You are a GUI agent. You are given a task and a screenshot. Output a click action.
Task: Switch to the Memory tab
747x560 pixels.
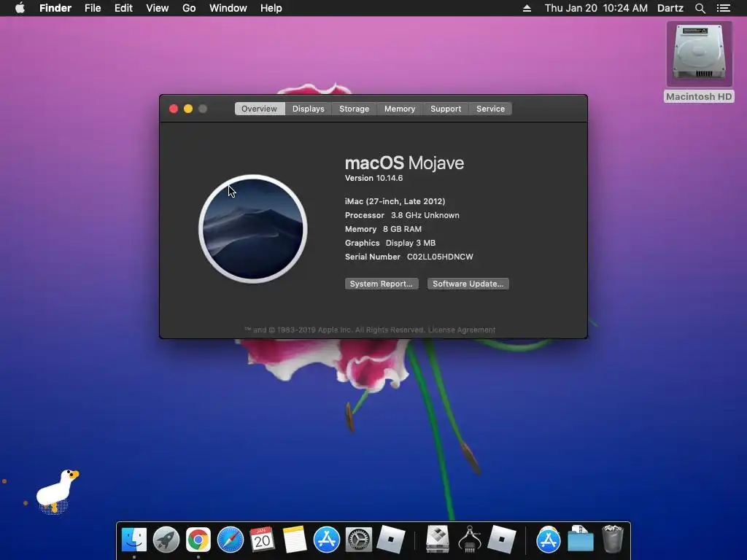click(400, 109)
